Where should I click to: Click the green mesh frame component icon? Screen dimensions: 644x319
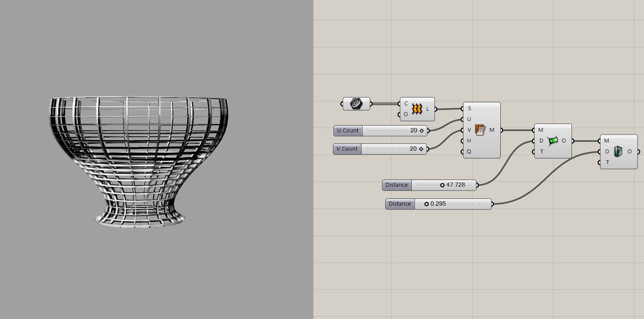[x=552, y=141]
